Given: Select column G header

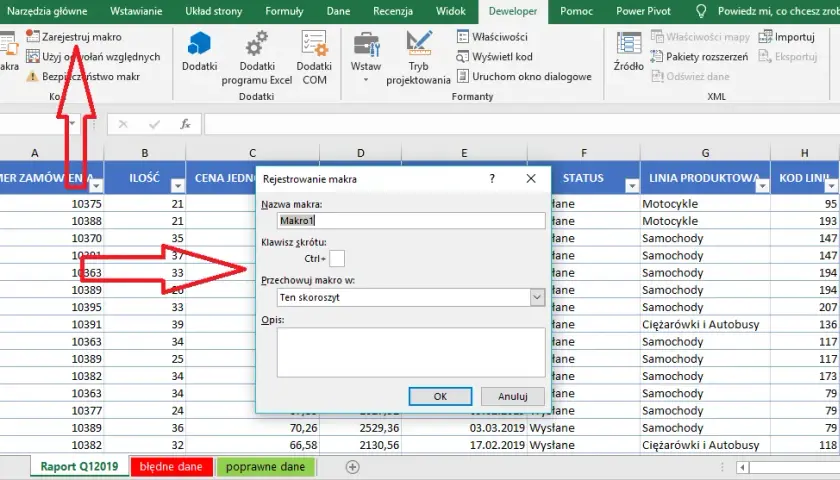Looking at the screenshot, I should click(x=705, y=153).
